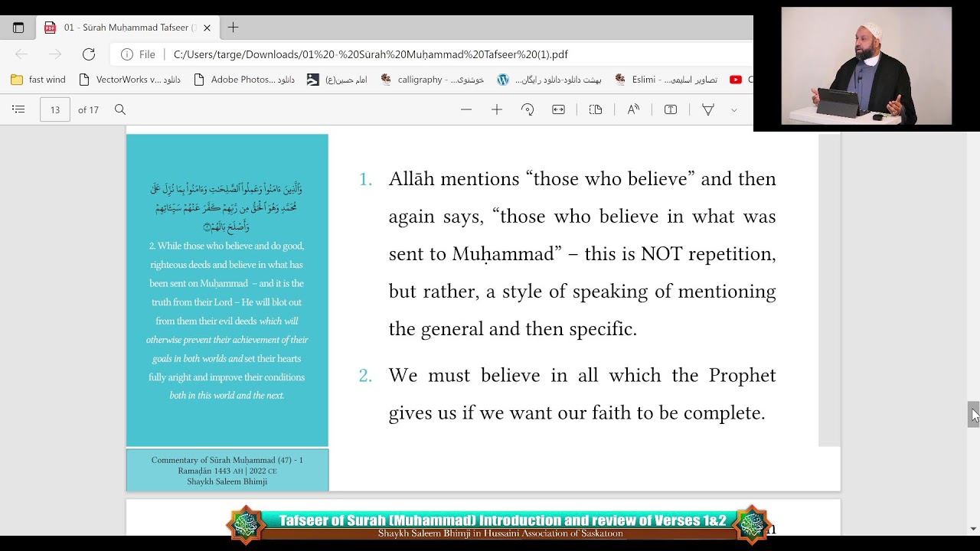Expand the Draw tool options chevron
980x551 pixels.
(733, 110)
